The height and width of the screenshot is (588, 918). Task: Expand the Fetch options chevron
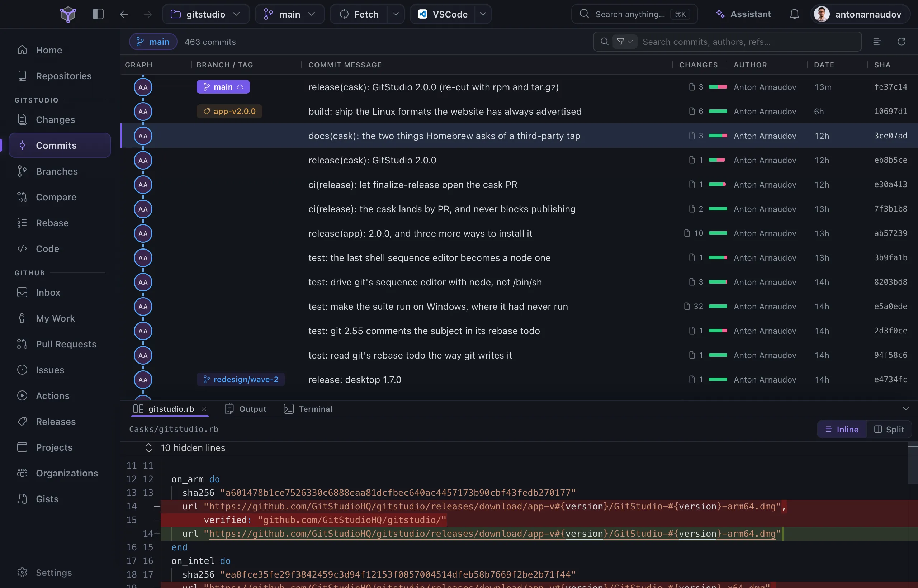tap(396, 14)
